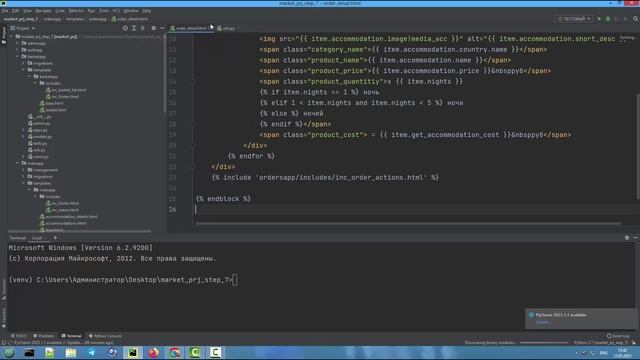Select models.py under basketapp
This screenshot has height=360, width=640.
(40, 137)
